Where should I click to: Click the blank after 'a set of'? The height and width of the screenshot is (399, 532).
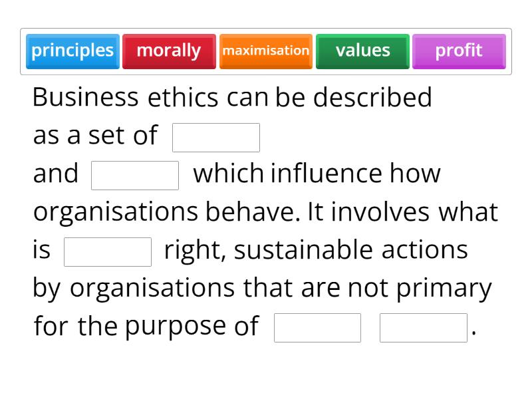coord(216,137)
